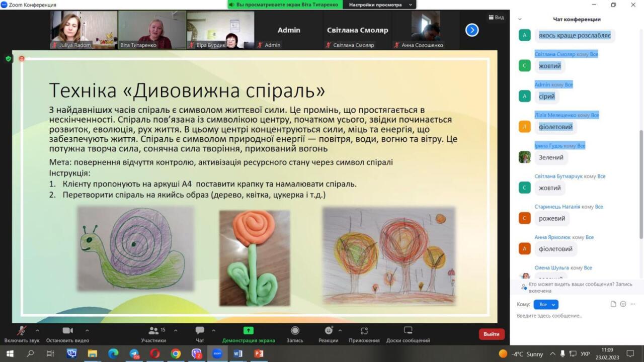Image resolution: width=644 pixels, height=362 pixels.
Task: Show next participants with blue arrow
Action: pos(472,30)
